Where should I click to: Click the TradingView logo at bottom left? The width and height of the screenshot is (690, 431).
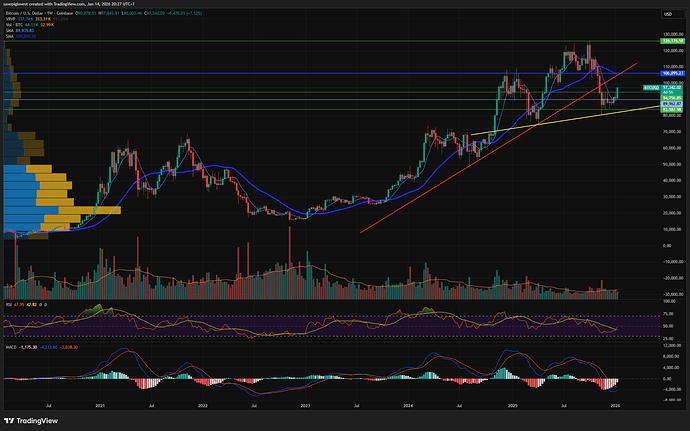[28, 421]
